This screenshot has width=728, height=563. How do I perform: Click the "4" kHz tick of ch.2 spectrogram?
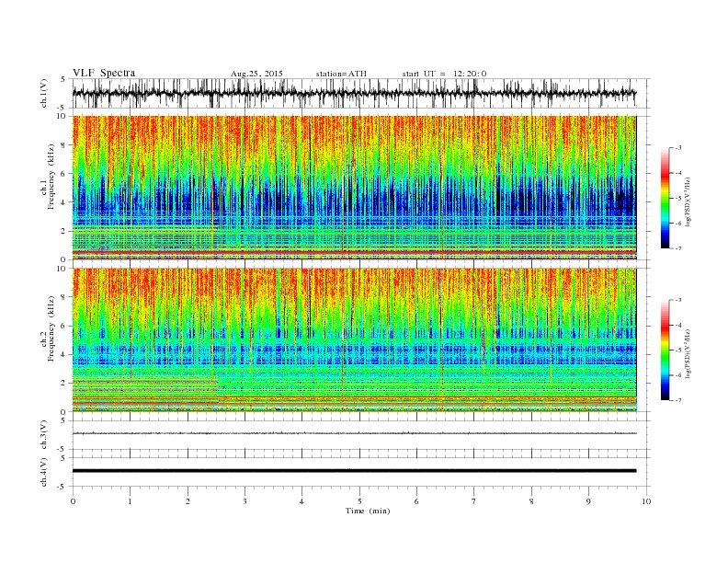(x=63, y=355)
